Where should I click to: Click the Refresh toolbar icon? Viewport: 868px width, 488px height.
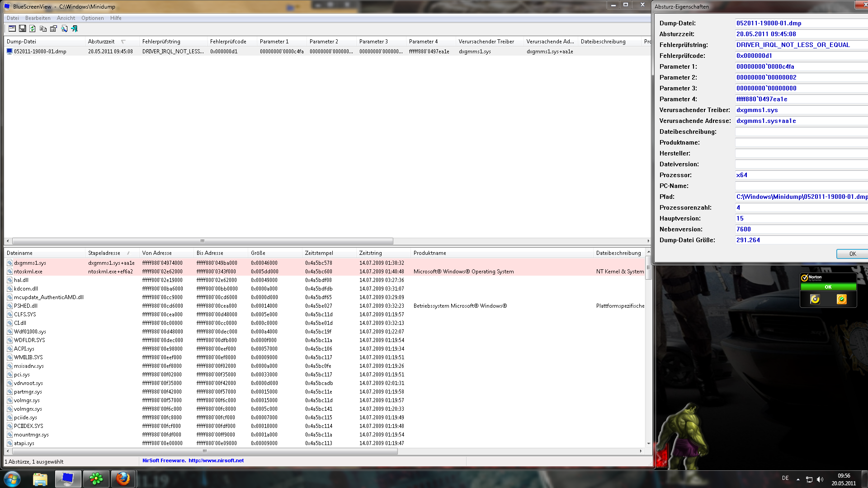pos(33,28)
